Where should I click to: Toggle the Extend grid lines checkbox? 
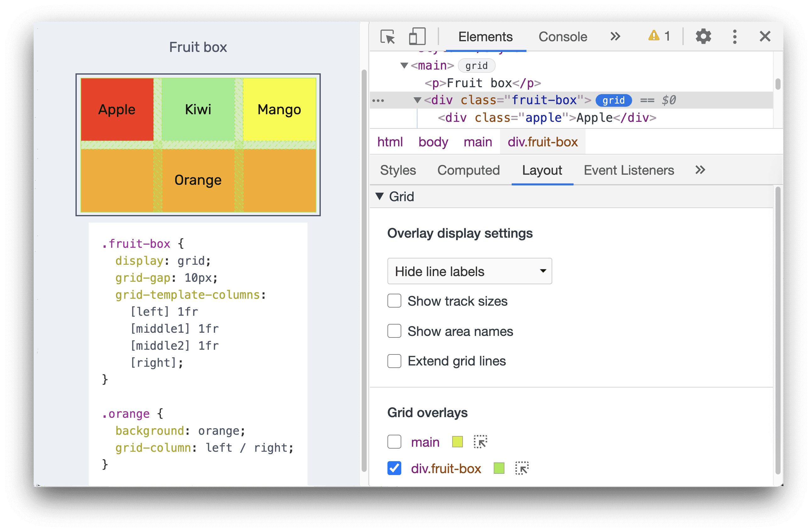point(394,361)
